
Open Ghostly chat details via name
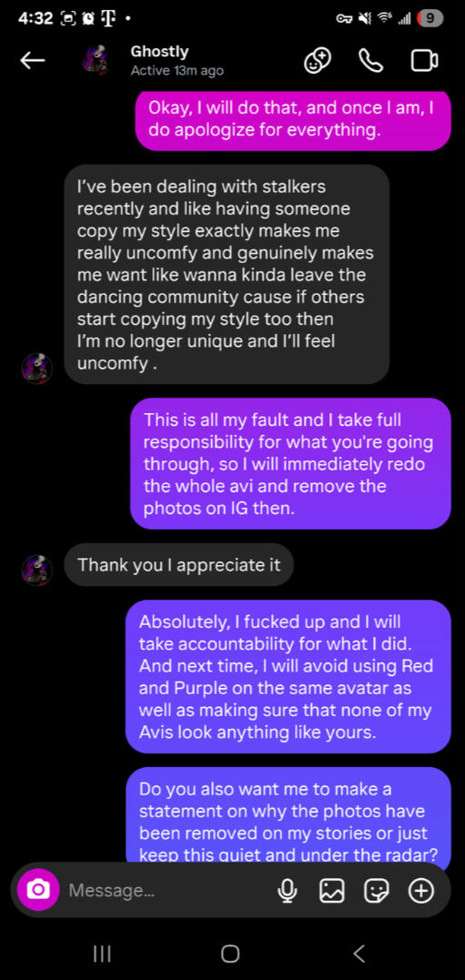[x=159, y=52]
